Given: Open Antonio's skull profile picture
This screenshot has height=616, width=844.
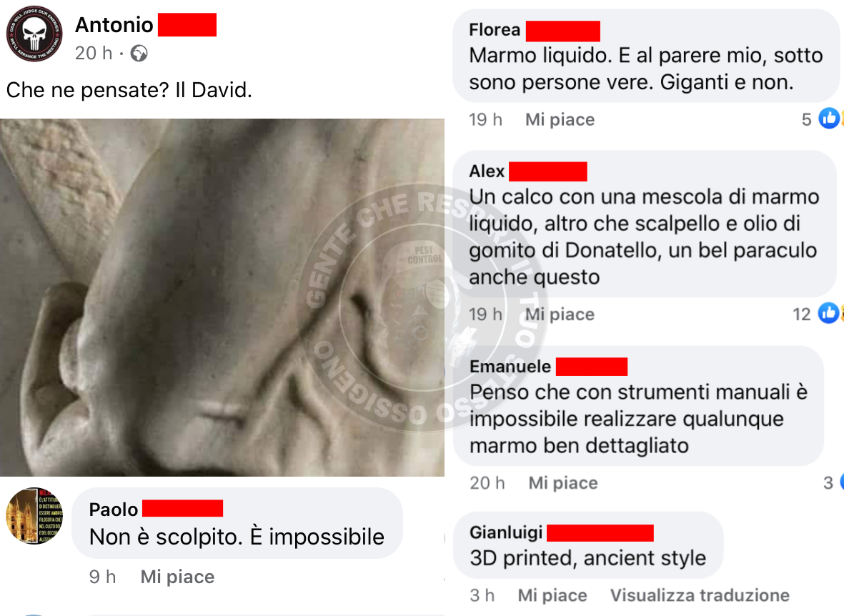Looking at the screenshot, I should click(x=34, y=34).
